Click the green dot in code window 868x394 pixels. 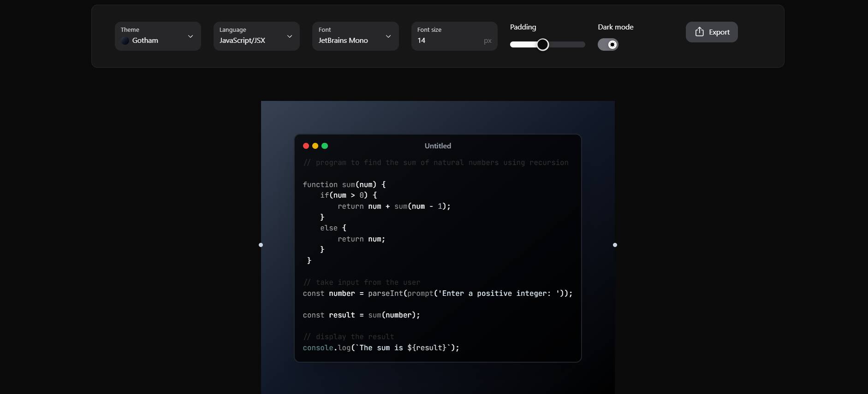325,146
